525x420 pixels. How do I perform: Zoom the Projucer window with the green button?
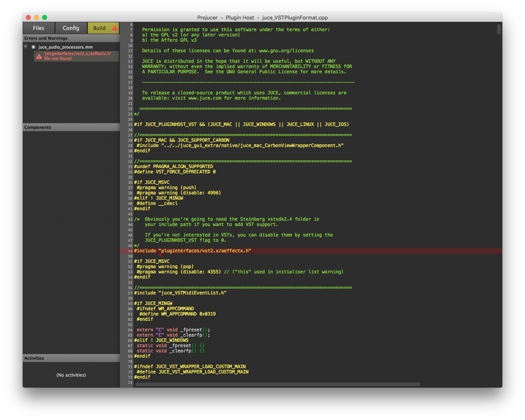[45, 17]
